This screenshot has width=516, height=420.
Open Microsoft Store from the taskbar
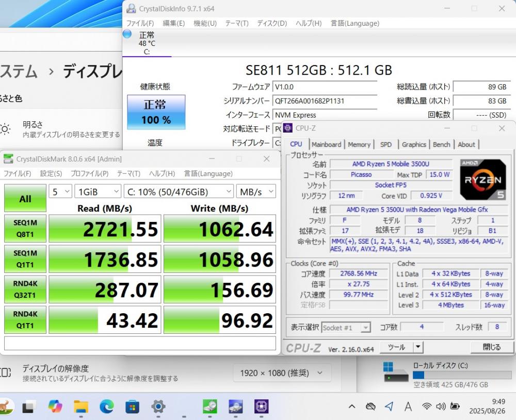click(x=132, y=407)
